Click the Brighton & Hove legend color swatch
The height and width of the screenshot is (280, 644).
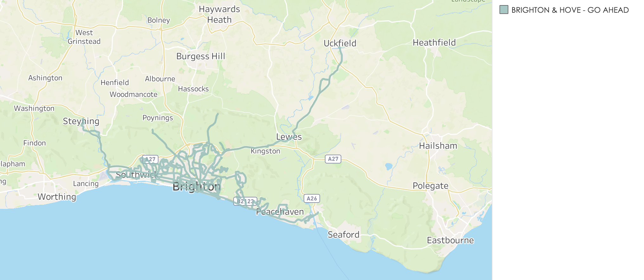click(x=504, y=10)
